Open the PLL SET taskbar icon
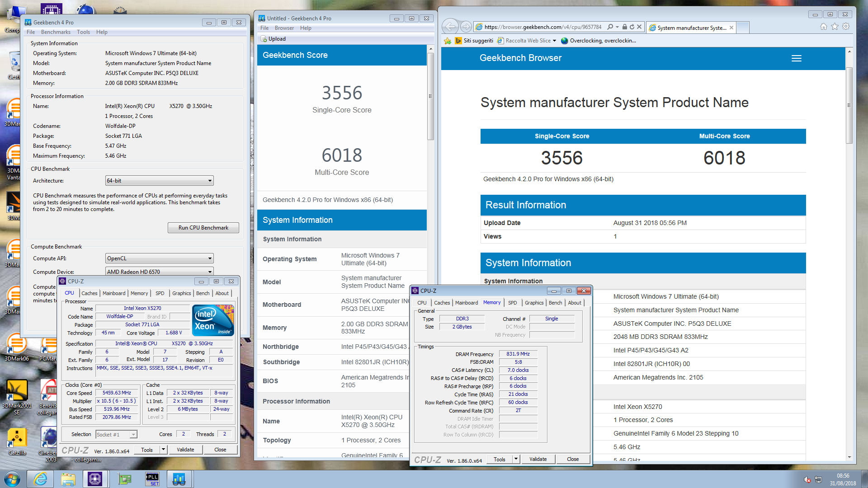The height and width of the screenshot is (488, 868). (x=152, y=479)
